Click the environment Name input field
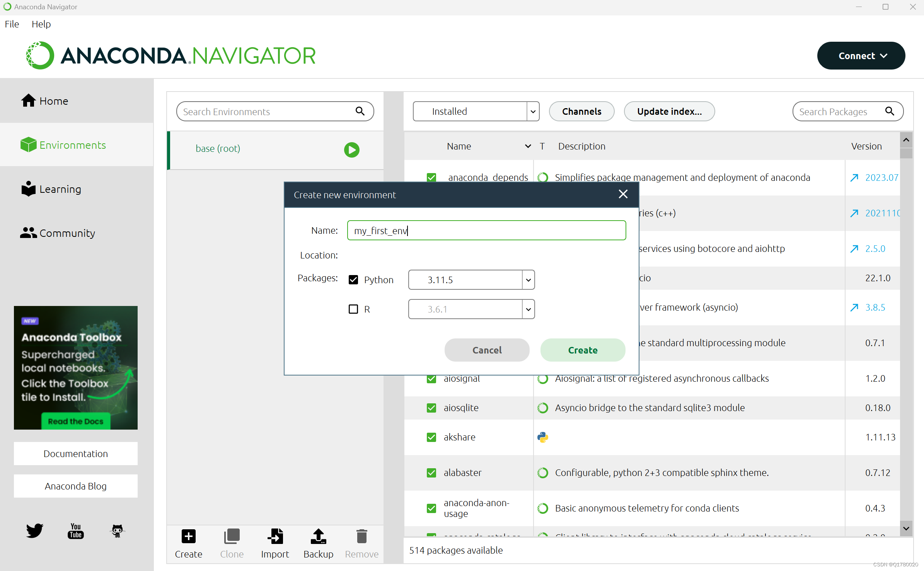This screenshot has width=924, height=571. coord(486,231)
